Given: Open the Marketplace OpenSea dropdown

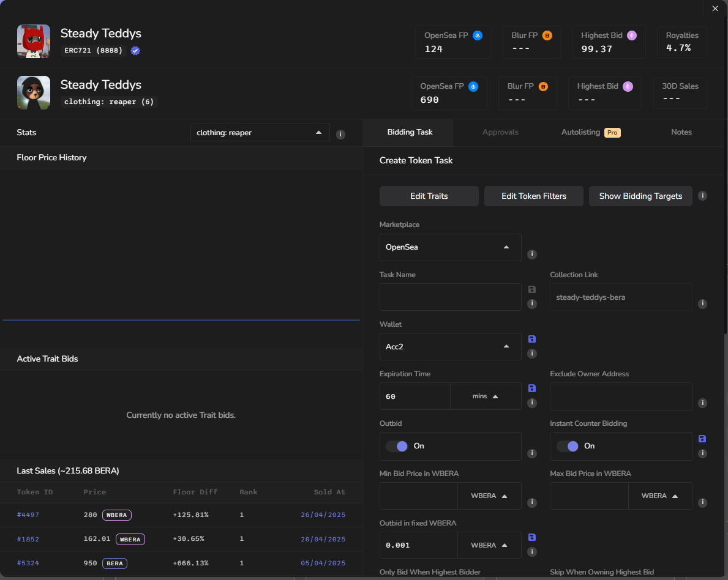Looking at the screenshot, I should 450,247.
